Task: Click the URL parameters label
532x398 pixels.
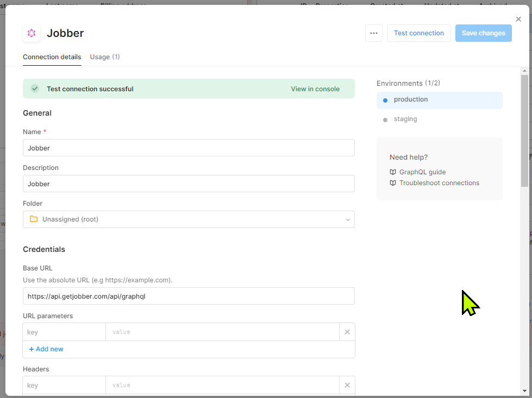Action: [48, 316]
